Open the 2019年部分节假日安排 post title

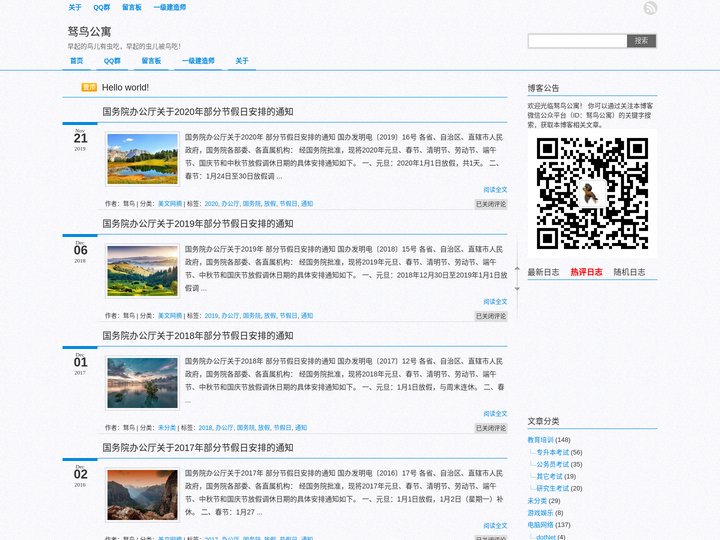tap(198, 224)
